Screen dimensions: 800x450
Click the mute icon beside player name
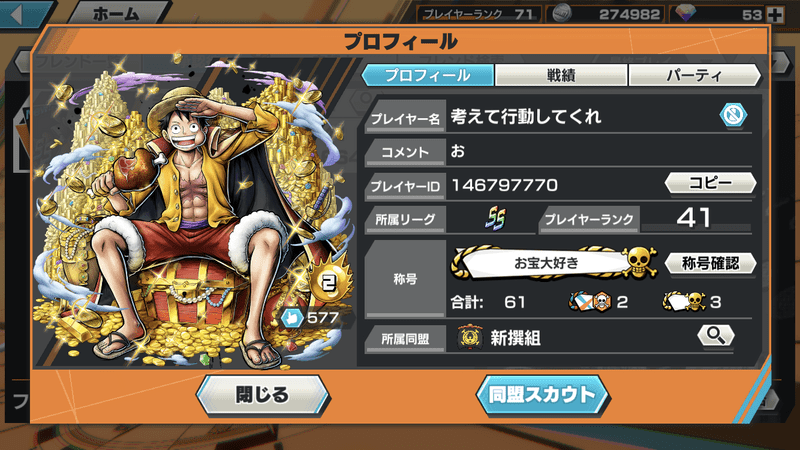pyautogui.click(x=733, y=115)
